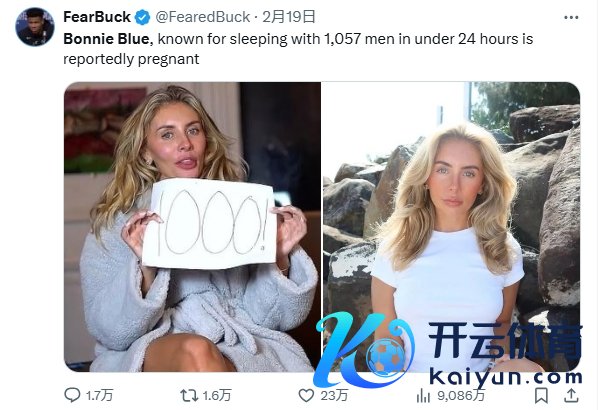This screenshot has height=410, width=598.
Task: Share the tweet via upload icon
Action: pyautogui.click(x=571, y=396)
